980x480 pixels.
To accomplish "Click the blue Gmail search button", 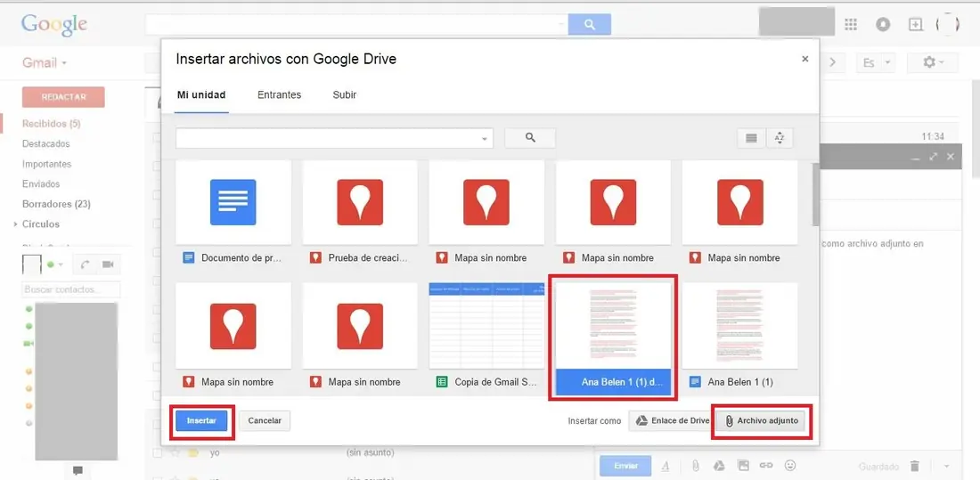I will [x=590, y=24].
